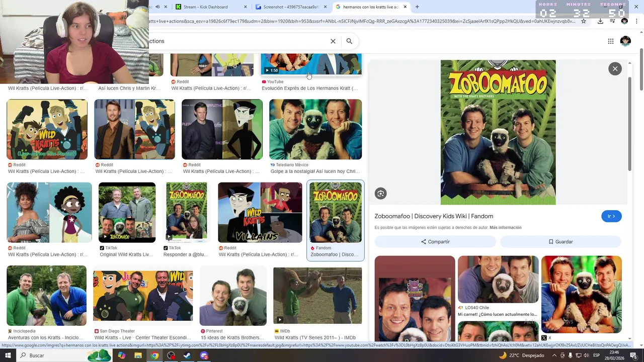This screenshot has width=644, height=362.
Task: Open File Explorer from the taskbar
Action: (x=138, y=355)
